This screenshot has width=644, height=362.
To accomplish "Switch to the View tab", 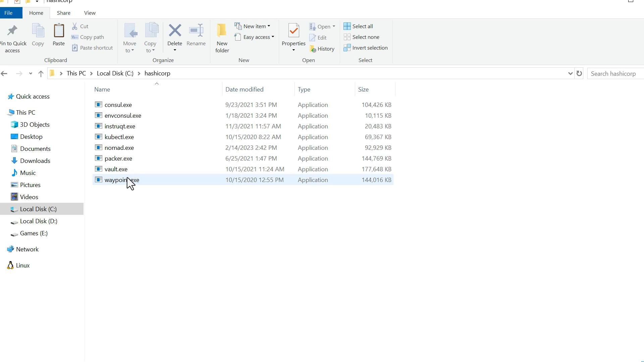I will click(90, 13).
